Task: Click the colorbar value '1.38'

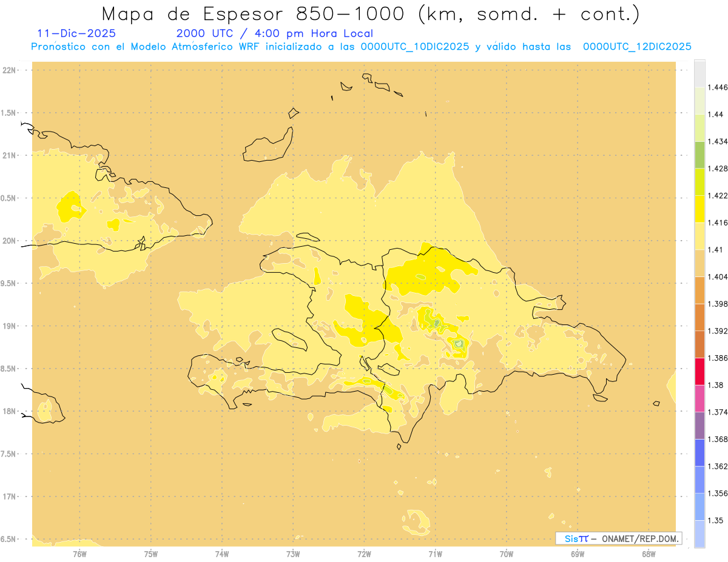Action: (716, 384)
